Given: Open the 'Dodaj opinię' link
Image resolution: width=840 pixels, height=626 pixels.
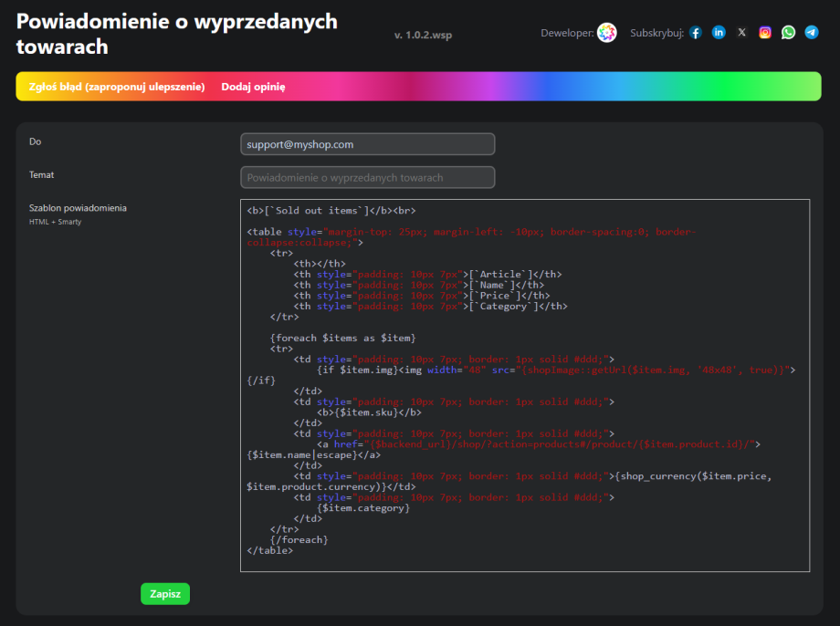Looking at the screenshot, I should (x=253, y=87).
